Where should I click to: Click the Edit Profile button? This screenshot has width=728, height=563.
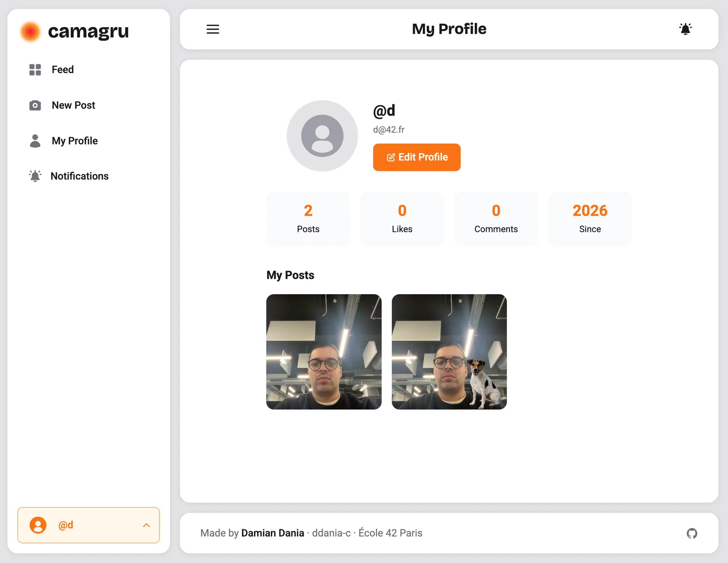click(417, 157)
